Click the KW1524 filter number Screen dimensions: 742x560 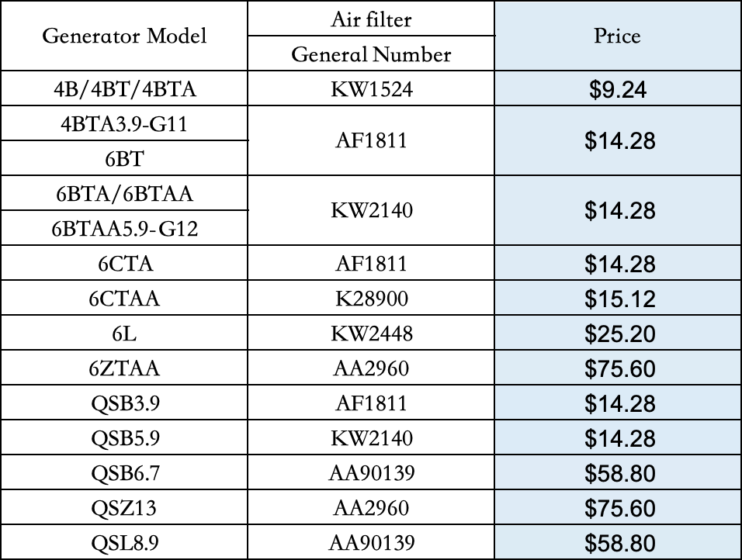(371, 89)
